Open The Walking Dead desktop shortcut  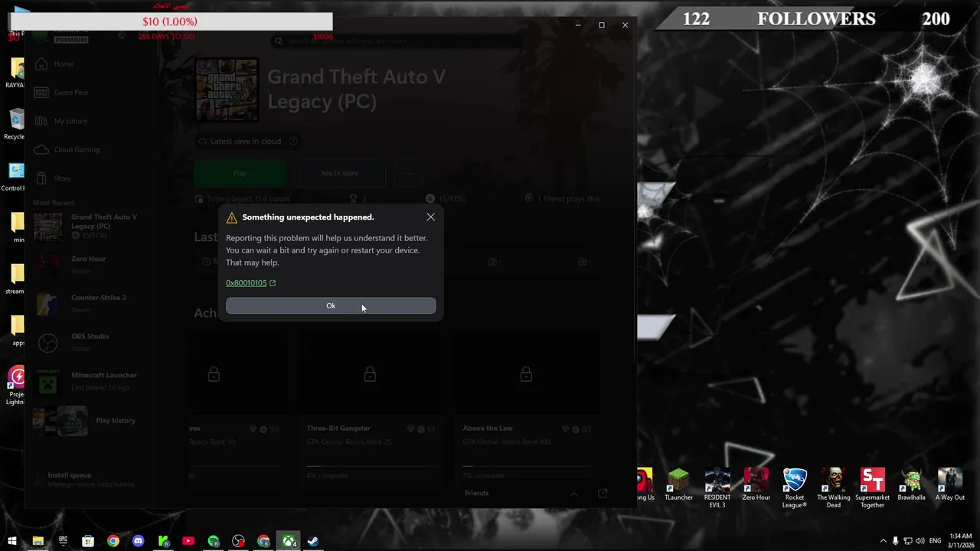point(834,488)
